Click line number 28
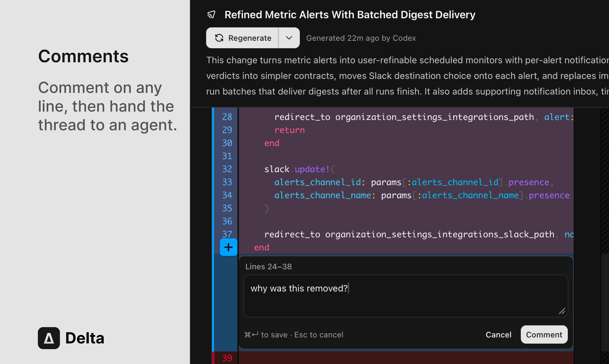 [227, 117]
